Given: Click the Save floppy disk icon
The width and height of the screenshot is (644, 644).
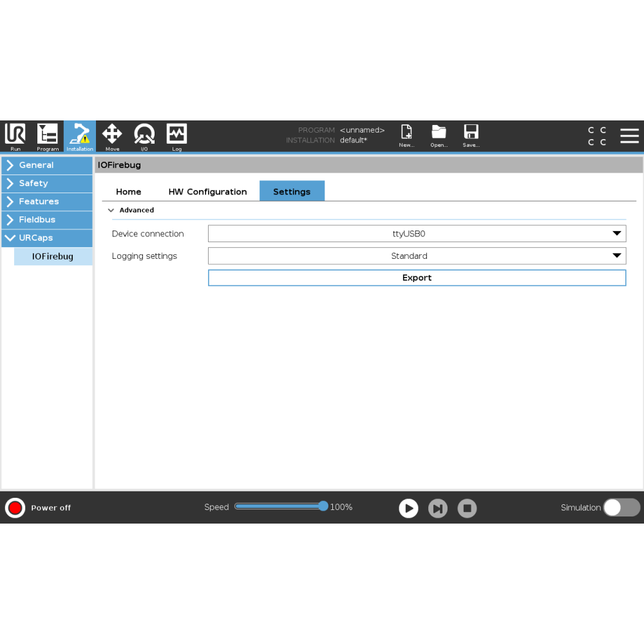Looking at the screenshot, I should pos(471,134).
